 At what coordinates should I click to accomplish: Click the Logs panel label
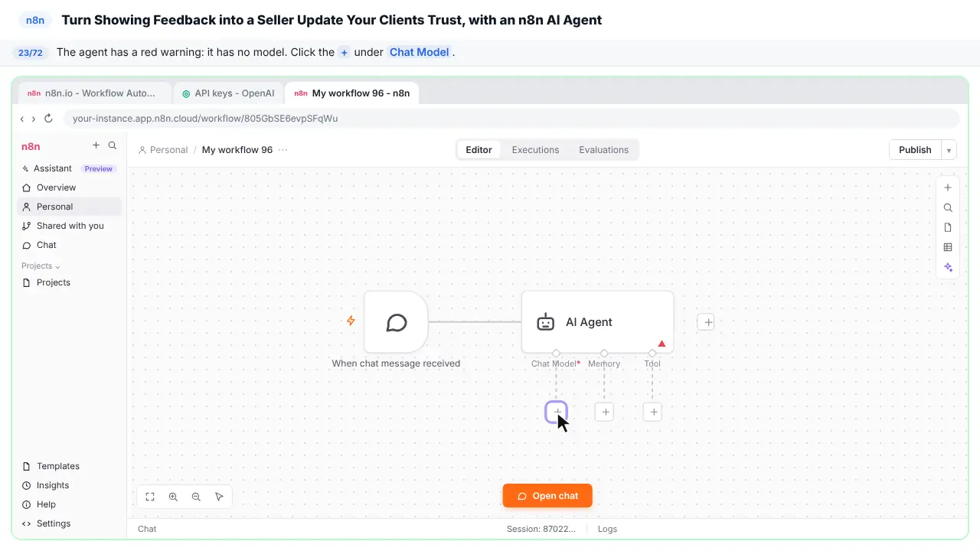coord(607,529)
